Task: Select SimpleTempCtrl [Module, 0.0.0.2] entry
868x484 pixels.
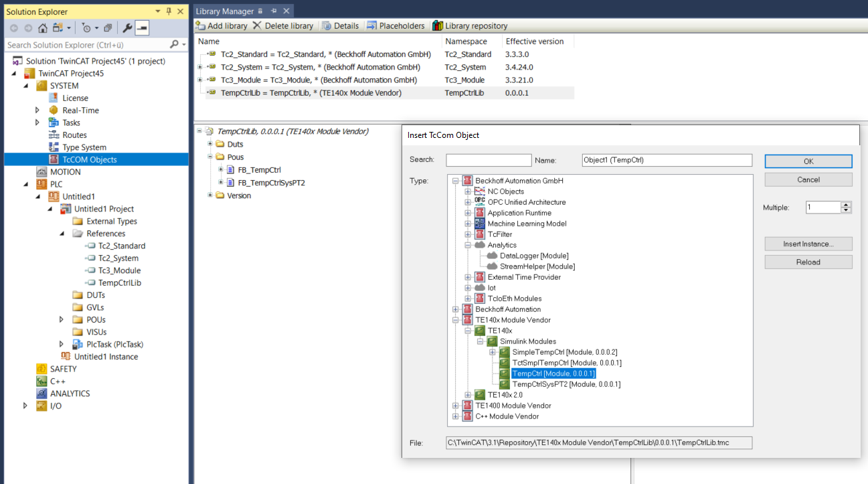Action: [564, 352]
